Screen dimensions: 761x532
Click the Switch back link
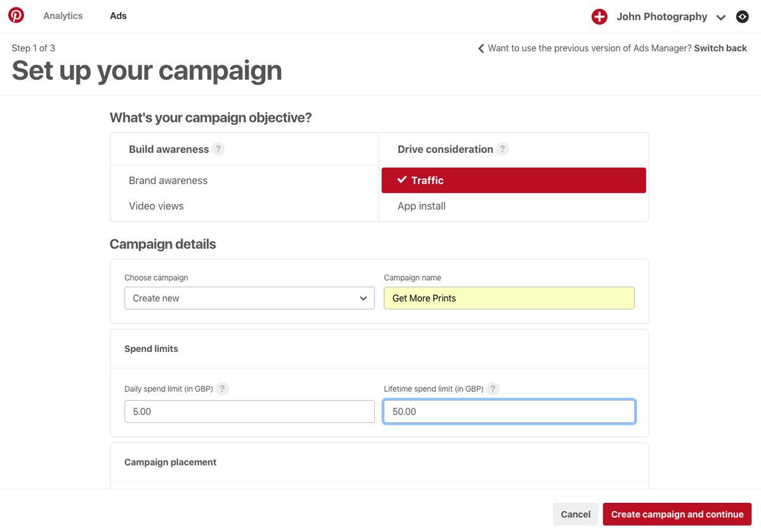[720, 48]
